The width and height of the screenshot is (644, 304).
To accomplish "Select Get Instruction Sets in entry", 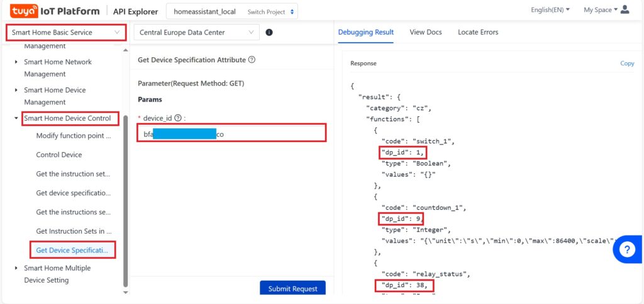I will pos(74,231).
